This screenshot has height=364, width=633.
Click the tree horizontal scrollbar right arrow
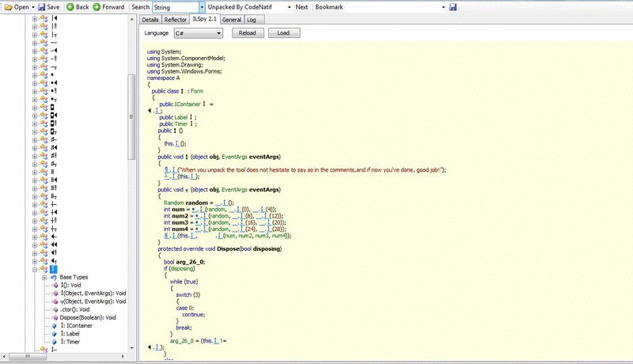123,356
